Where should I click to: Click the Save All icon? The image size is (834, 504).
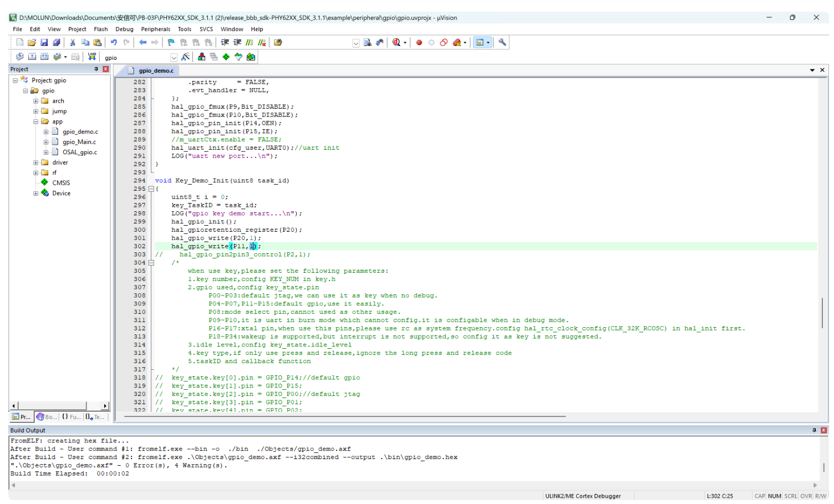(x=56, y=42)
